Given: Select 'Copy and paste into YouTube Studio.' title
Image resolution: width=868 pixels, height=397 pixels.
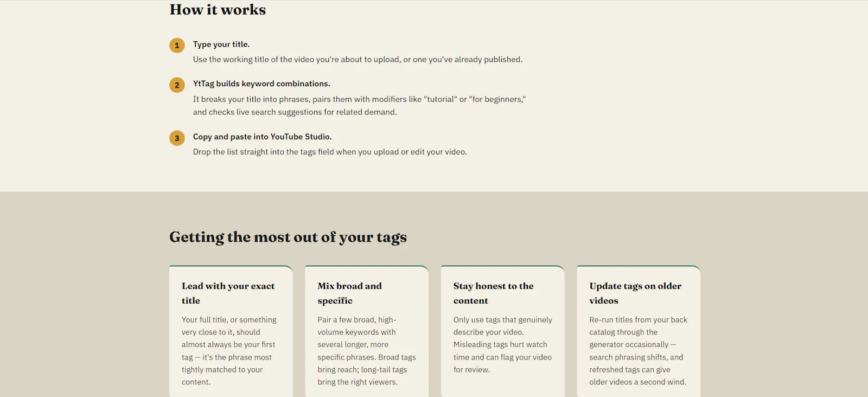Looking at the screenshot, I should [262, 137].
